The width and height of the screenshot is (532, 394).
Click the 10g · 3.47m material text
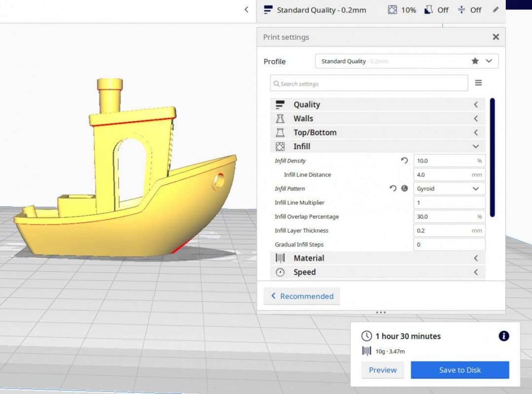(x=390, y=351)
